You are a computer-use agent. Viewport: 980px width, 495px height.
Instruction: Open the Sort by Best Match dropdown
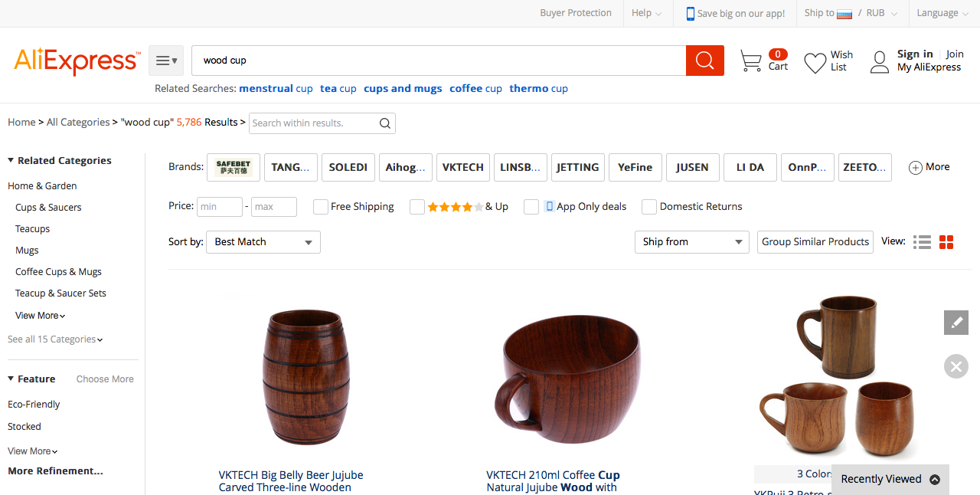263,242
